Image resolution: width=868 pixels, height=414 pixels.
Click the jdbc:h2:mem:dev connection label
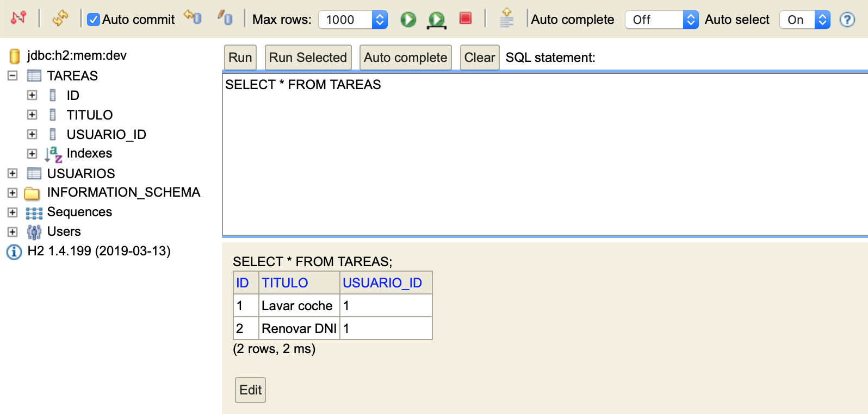(77, 55)
